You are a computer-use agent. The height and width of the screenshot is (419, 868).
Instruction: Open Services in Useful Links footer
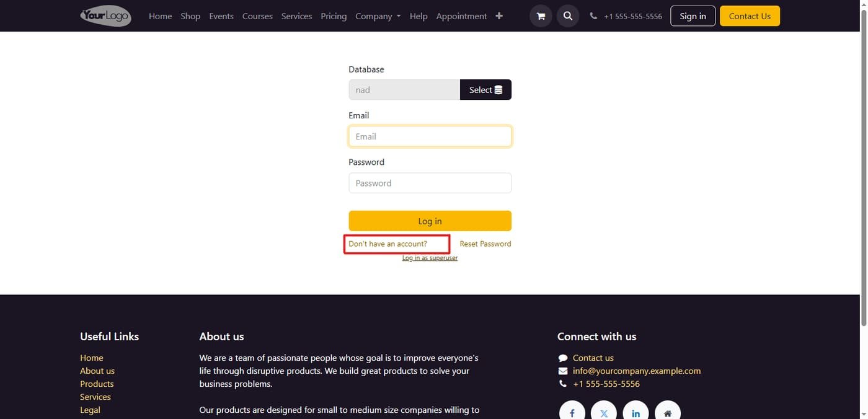pyautogui.click(x=95, y=397)
